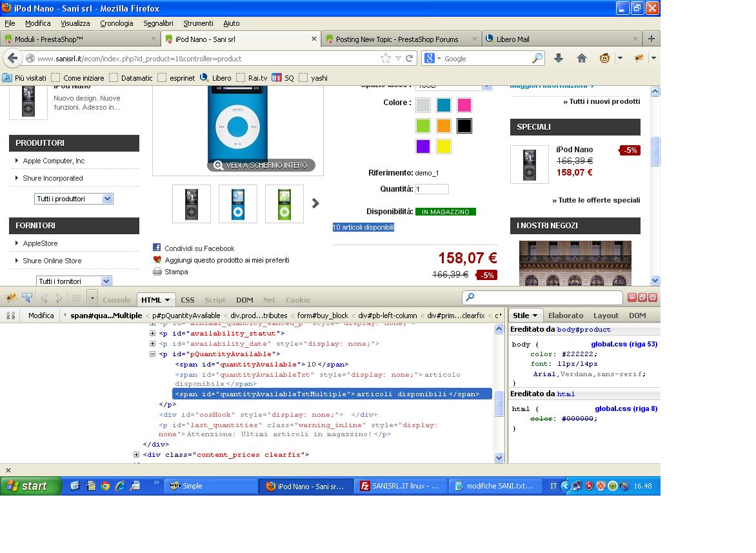
Task: Switch to Firebug CSS panel
Action: tap(188, 300)
